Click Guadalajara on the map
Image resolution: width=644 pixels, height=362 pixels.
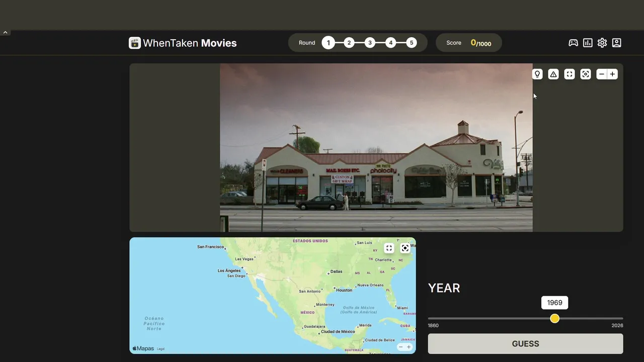[314, 326]
